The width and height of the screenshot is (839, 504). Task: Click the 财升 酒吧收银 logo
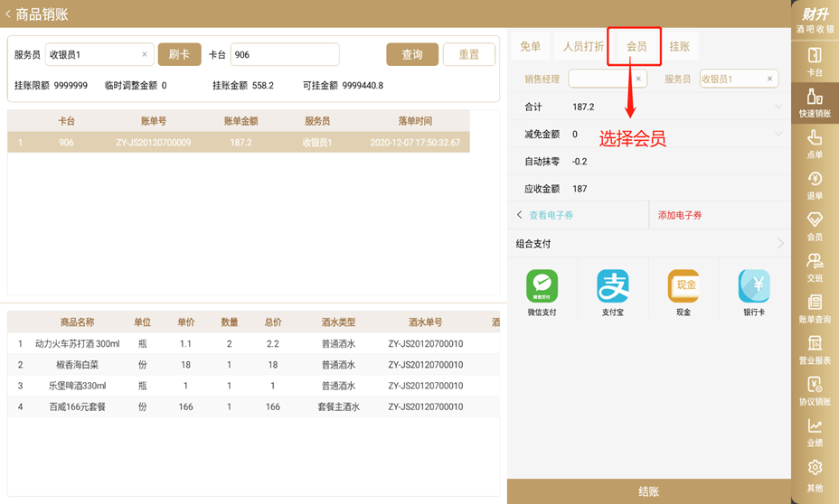[815, 20]
